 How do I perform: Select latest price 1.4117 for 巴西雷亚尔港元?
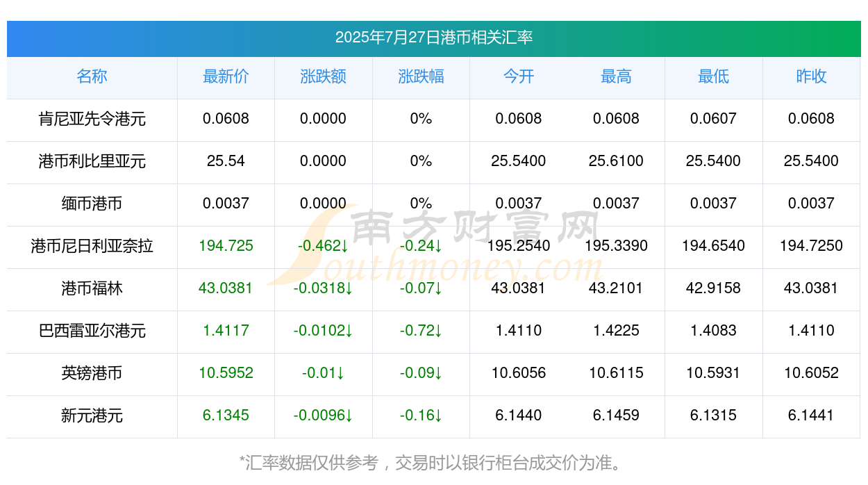tap(226, 331)
